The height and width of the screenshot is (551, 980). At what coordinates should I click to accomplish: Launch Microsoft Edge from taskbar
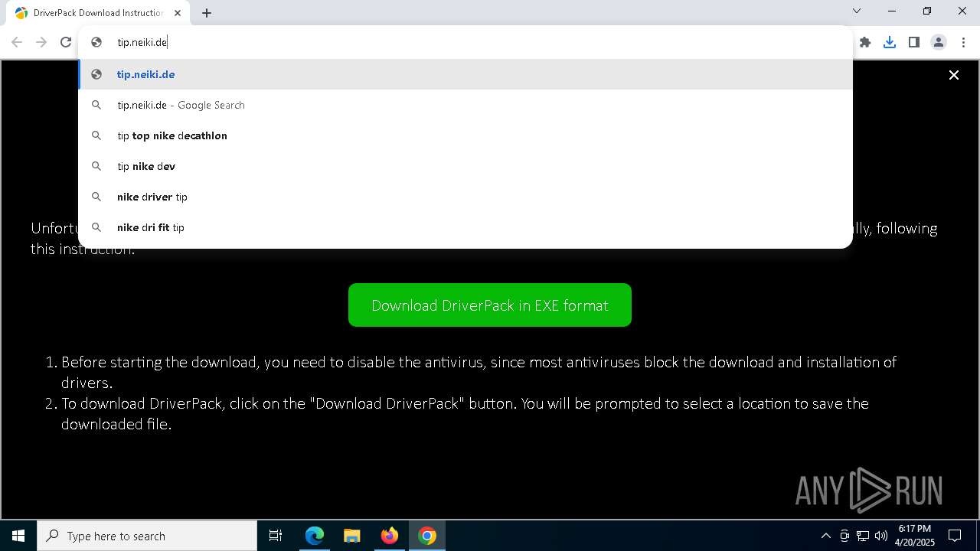tap(315, 536)
